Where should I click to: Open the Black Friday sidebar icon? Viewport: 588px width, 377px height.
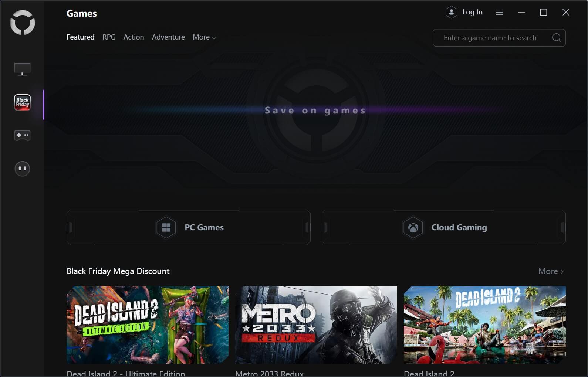coord(22,103)
